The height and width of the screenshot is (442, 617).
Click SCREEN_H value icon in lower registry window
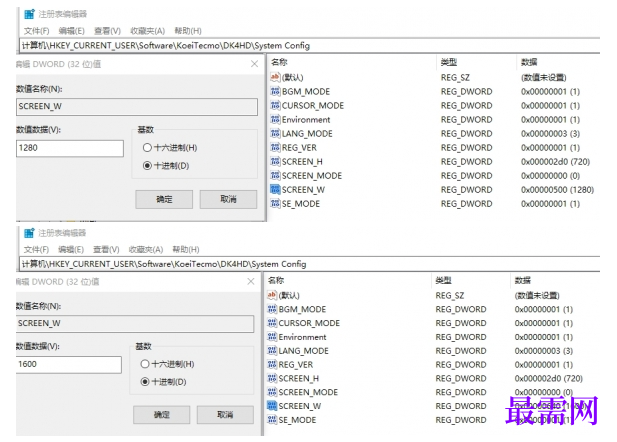pyautogui.click(x=272, y=378)
